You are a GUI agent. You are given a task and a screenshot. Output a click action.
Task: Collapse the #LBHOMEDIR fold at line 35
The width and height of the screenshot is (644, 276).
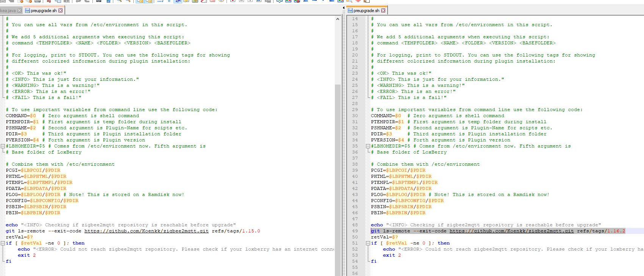[368, 146]
